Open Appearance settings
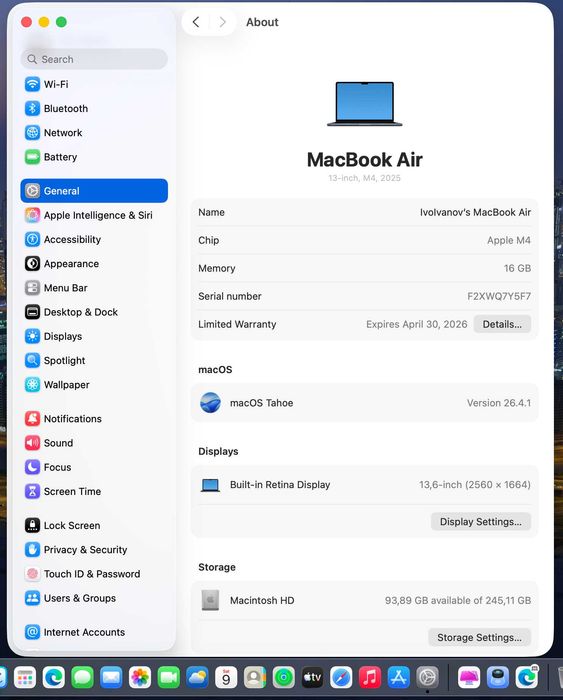Viewport: 563px width, 700px height. coord(94,263)
